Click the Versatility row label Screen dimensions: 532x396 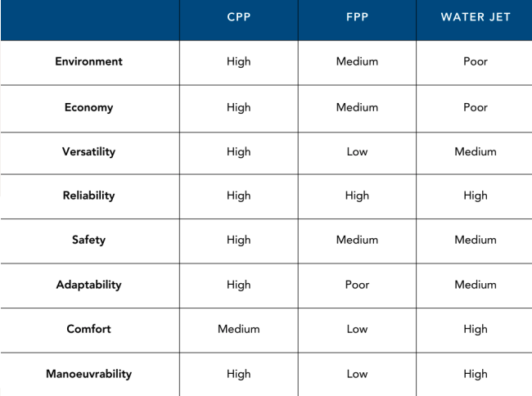88,151
